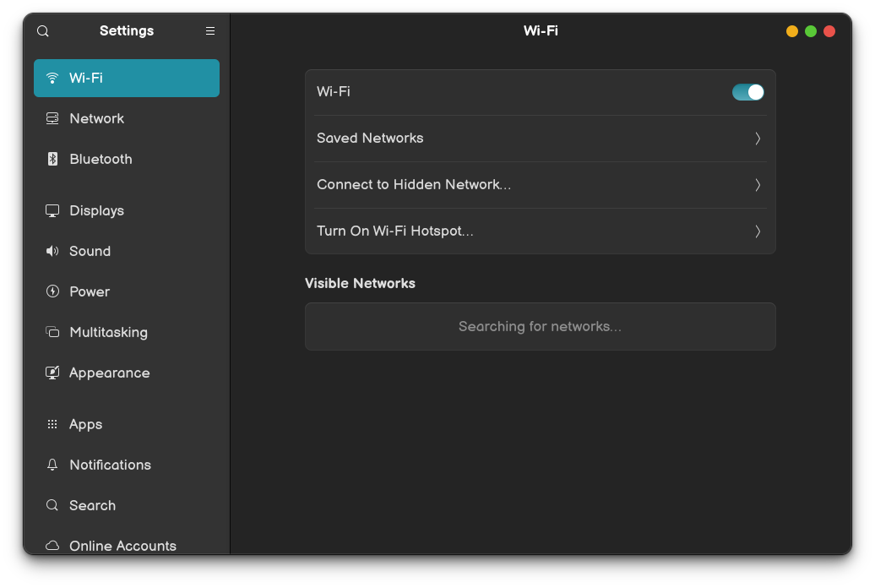Open Apps settings panel
The image size is (875, 588).
[x=127, y=424]
